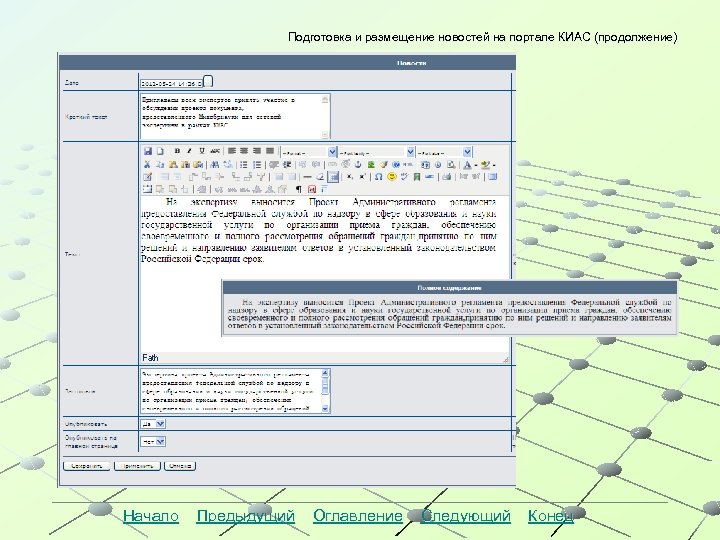720x540 pixels.
Task: Justify text in the editor
Action: 270,151
